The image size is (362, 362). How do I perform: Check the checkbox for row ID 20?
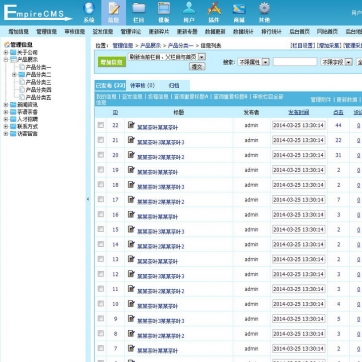coord(101,155)
